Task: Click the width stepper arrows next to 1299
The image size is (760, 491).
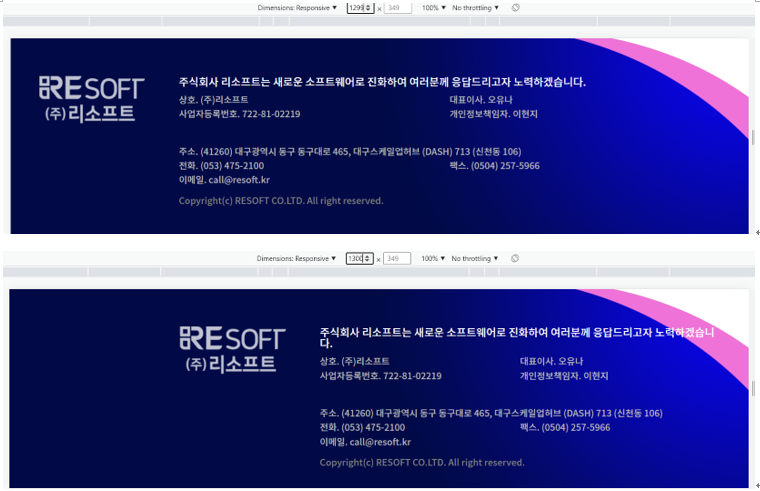Action: [368, 8]
